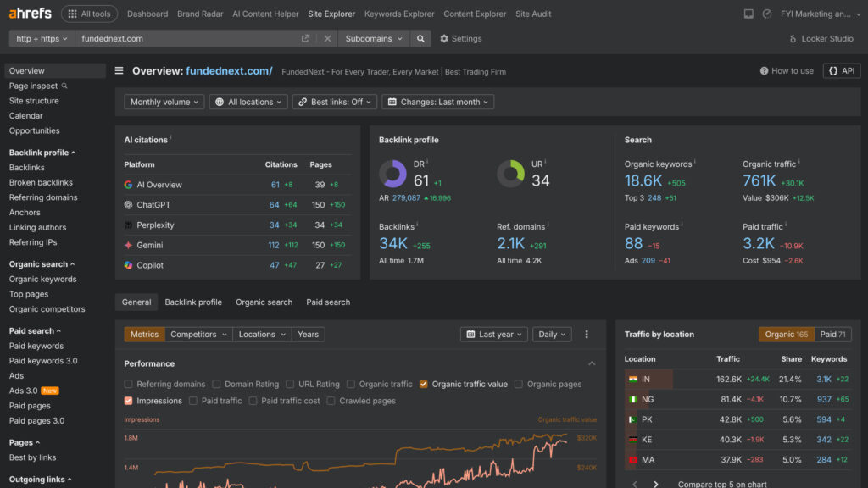Collapse the Backlink profile sidebar section
Screen dimensions: 868x488
coord(42,152)
